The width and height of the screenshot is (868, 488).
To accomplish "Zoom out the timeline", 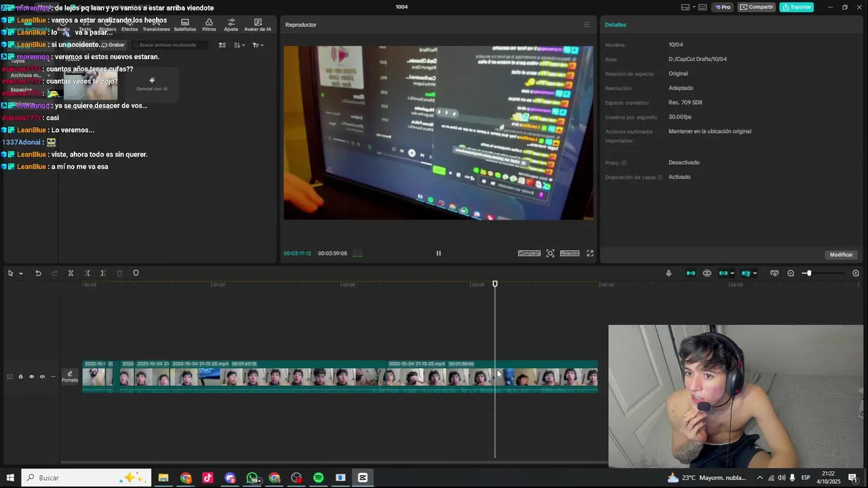I will coord(791,273).
